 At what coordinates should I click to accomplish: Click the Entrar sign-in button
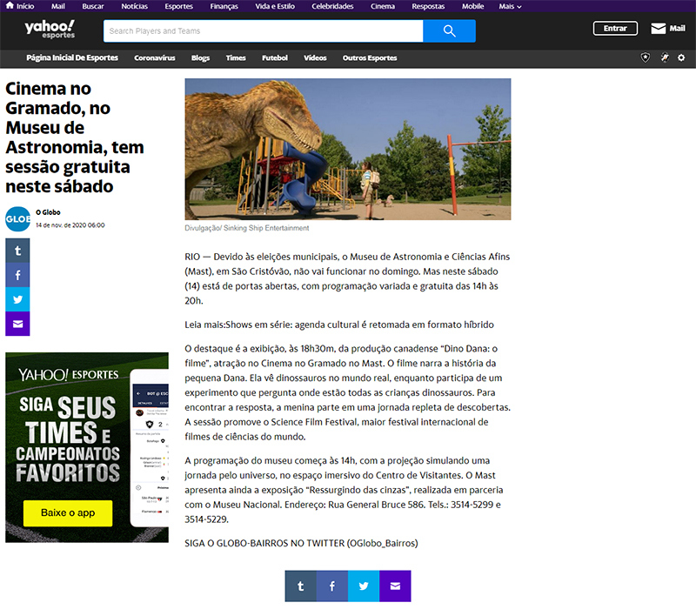615,29
